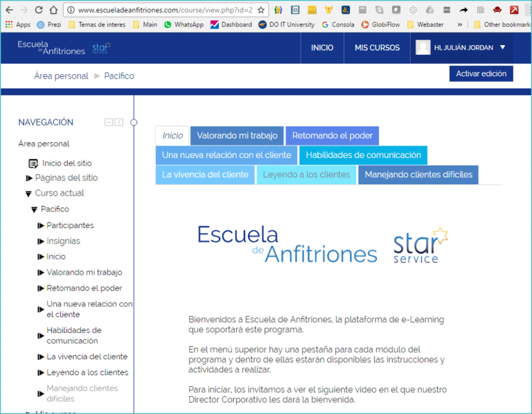Open INICIO in the top navigation

click(x=322, y=48)
